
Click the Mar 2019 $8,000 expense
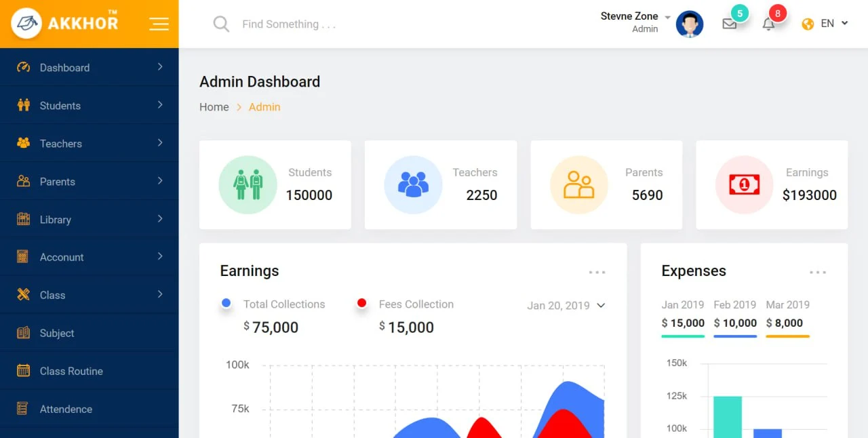[x=785, y=323]
